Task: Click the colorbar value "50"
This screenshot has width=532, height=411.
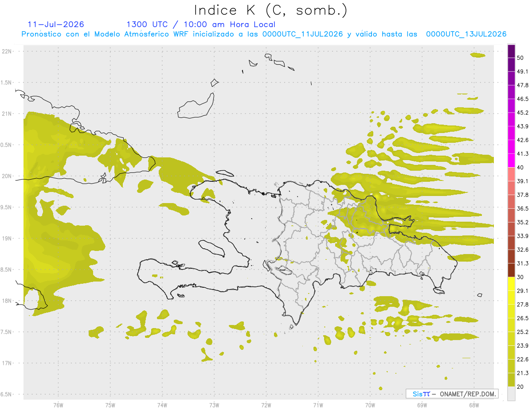Action: 520,58
